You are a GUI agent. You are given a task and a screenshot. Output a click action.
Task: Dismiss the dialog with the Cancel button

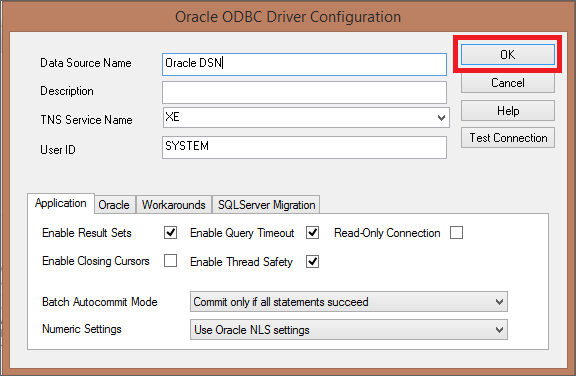508,83
